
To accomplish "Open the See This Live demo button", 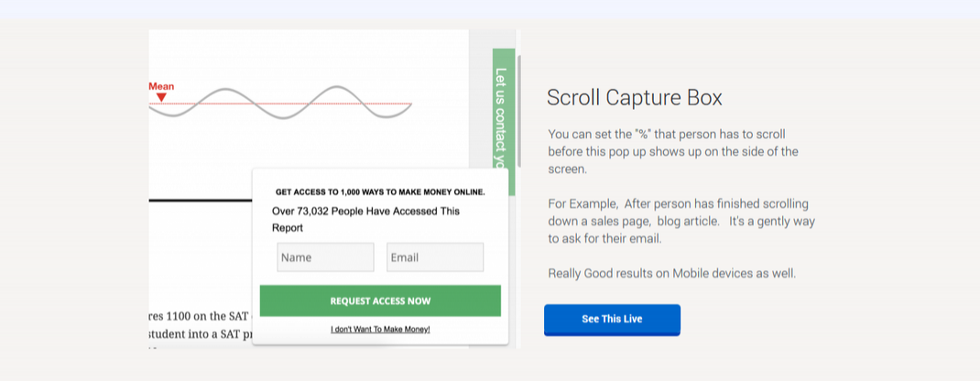I will (x=612, y=320).
